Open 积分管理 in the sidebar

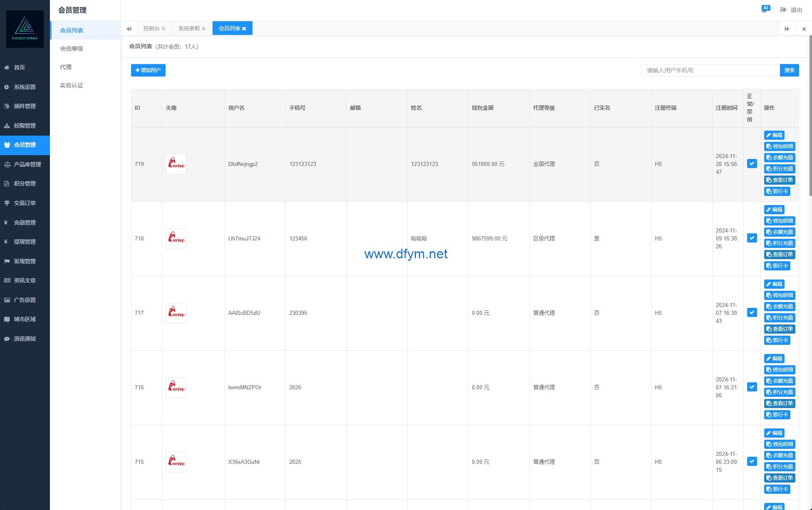tap(25, 183)
